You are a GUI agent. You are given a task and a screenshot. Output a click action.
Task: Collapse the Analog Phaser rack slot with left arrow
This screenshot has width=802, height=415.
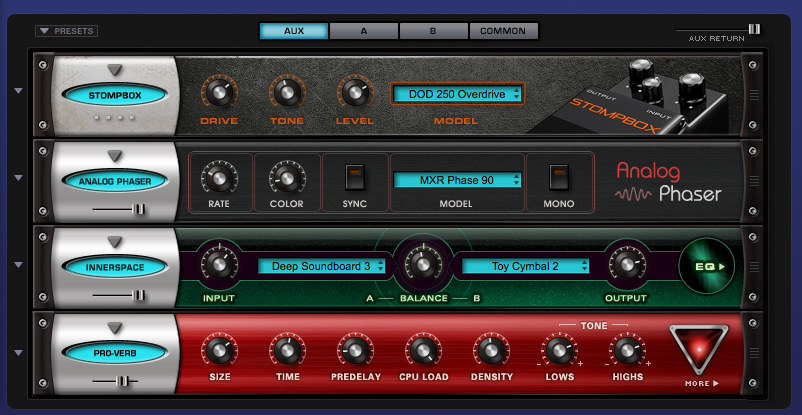pos(18,178)
